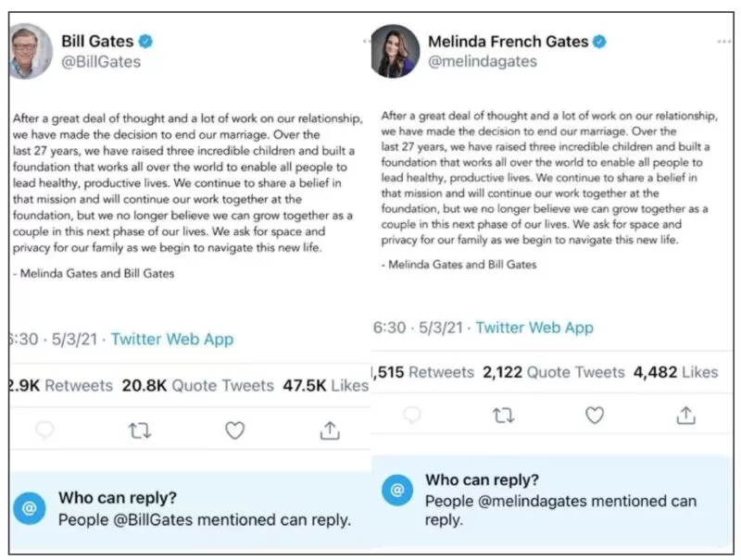Image resolution: width=741 pixels, height=560 pixels.
Task: Like Bill Gates' tweet with heart icon
Action: [x=234, y=430]
